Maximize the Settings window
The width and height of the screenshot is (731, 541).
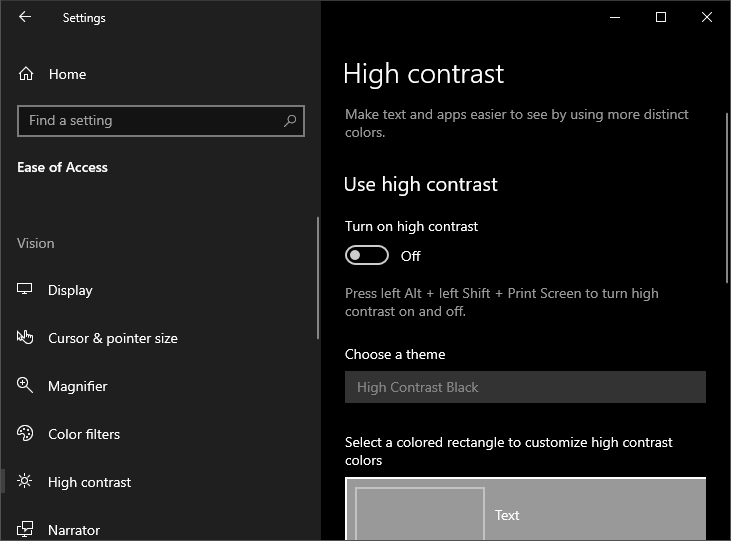661,17
